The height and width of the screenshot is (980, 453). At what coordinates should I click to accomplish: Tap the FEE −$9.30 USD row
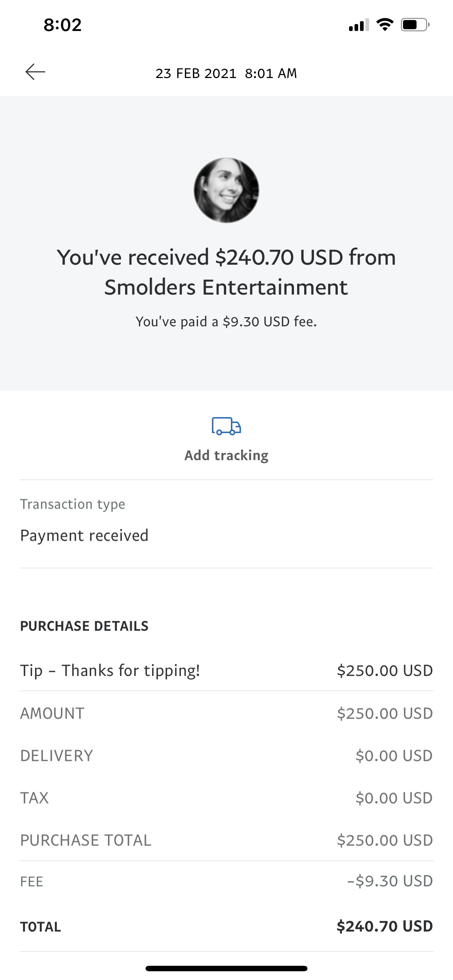(x=226, y=881)
